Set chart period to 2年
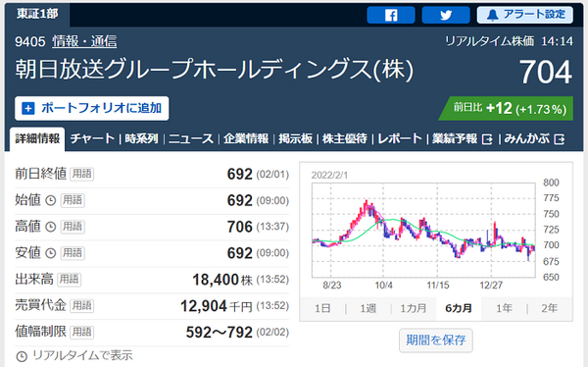Viewport: 588px width, 367px height. point(550,308)
